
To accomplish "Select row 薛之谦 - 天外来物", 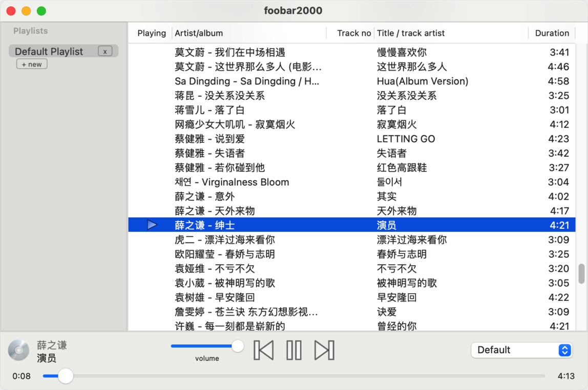I will [352, 211].
